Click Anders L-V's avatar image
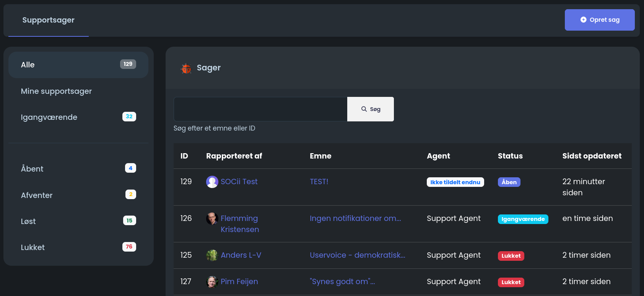644x296 pixels. pos(212,255)
